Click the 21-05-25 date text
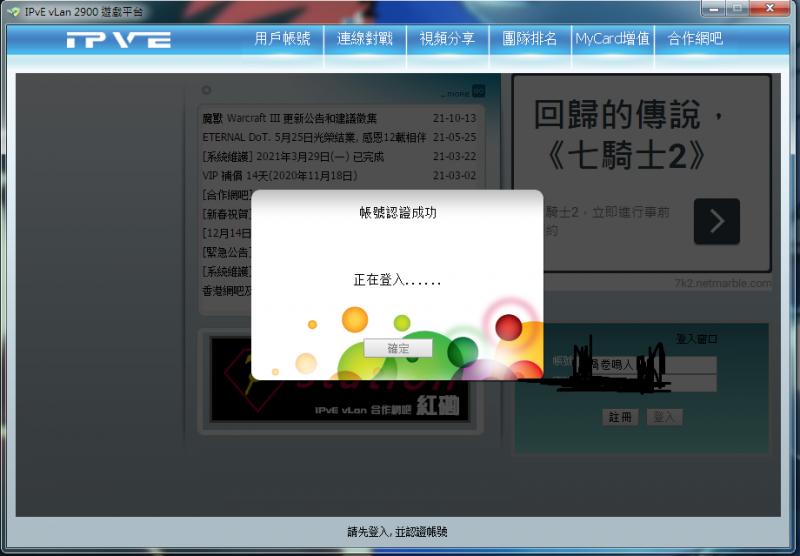The width and height of the screenshot is (800, 556). [x=455, y=137]
